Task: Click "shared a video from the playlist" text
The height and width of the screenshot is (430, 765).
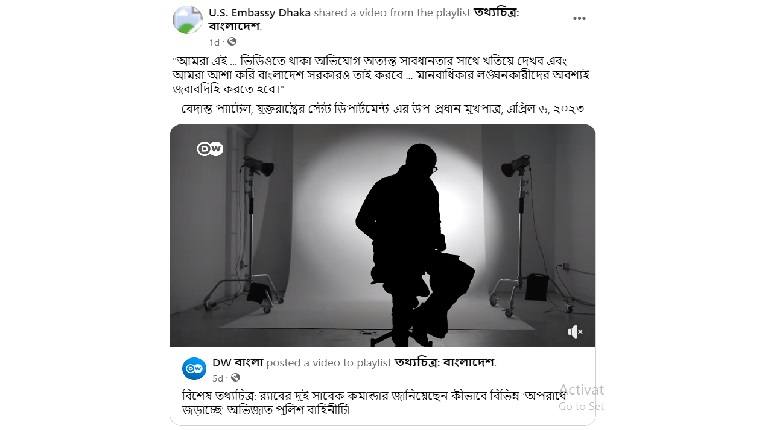Action: tap(392, 13)
